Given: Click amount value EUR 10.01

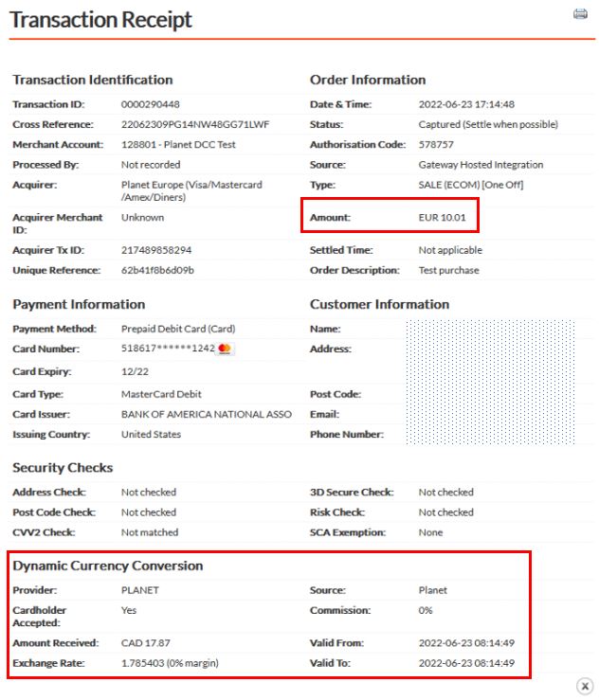Looking at the screenshot, I should click(x=442, y=218).
